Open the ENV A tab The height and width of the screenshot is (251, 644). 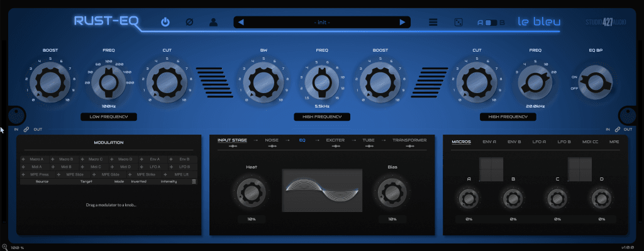[x=489, y=142]
